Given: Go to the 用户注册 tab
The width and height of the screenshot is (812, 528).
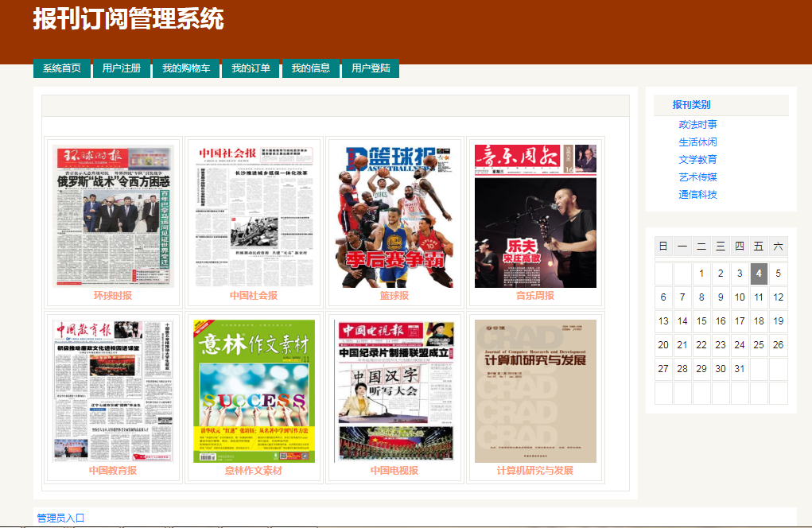Looking at the screenshot, I should [x=122, y=68].
